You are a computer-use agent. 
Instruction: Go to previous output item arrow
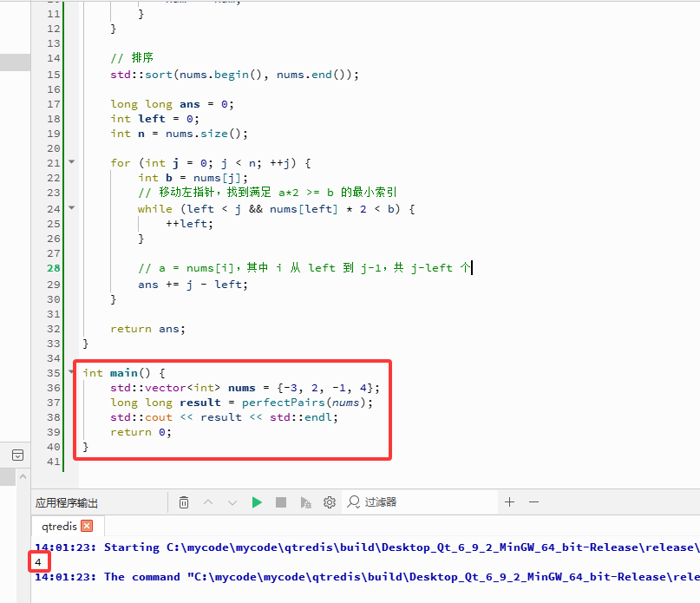(x=208, y=502)
